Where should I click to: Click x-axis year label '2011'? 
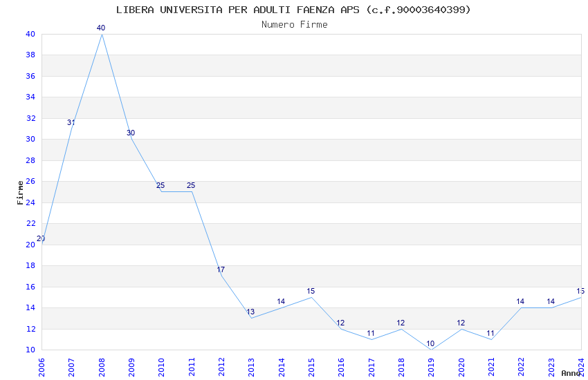[191, 367]
